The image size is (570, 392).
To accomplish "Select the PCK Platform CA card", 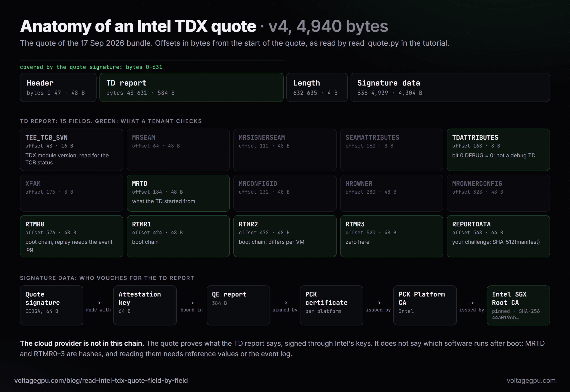I will pyautogui.click(x=425, y=305).
